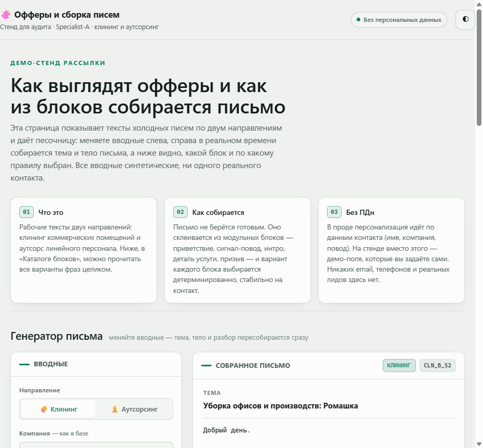Click the 'Как собирается' card heading

pyautogui.click(x=218, y=212)
